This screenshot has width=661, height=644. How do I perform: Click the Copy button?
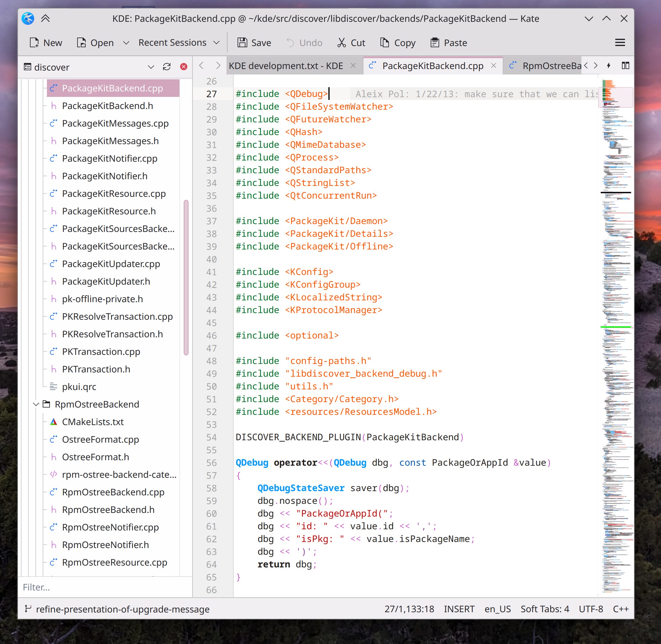pos(398,43)
